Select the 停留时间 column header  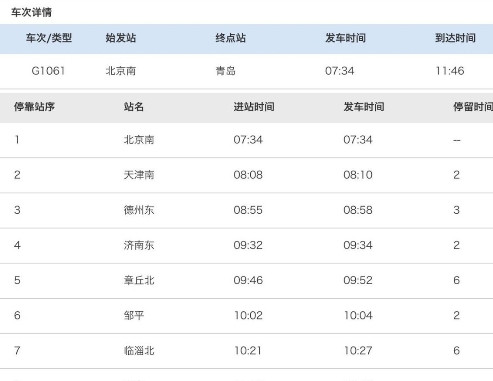(x=473, y=107)
